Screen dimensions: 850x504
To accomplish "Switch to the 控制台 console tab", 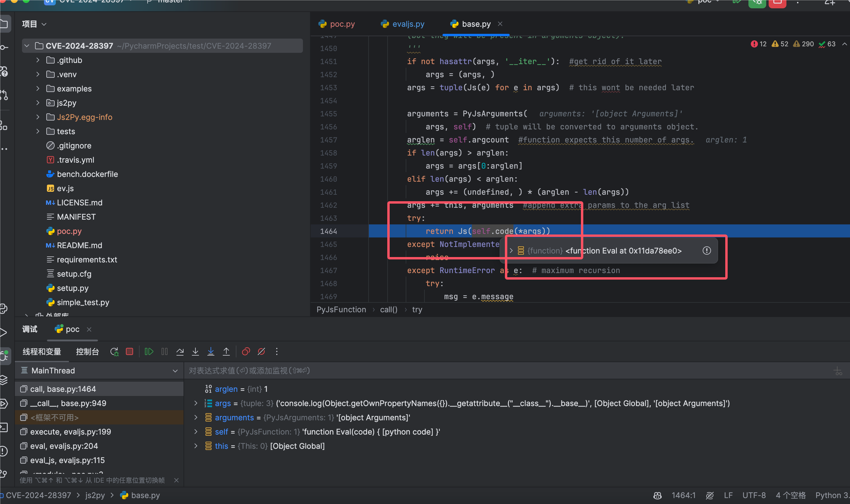I will coord(87,351).
